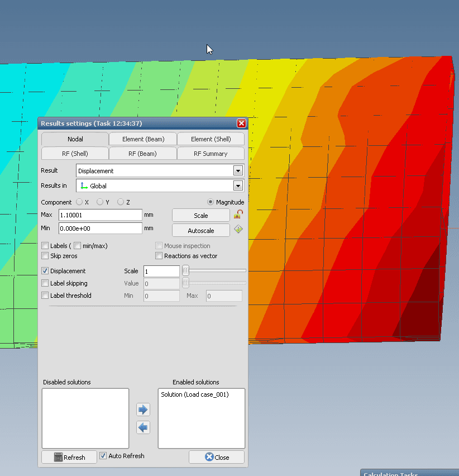
Task: Click the diamond arrow icon beside Autoscale
Action: point(238,230)
